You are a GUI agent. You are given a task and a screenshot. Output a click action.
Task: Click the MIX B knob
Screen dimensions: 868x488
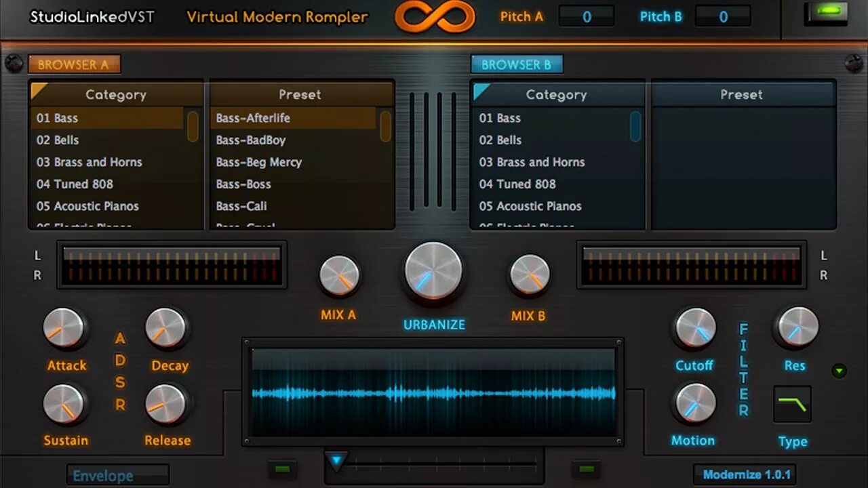click(530, 275)
